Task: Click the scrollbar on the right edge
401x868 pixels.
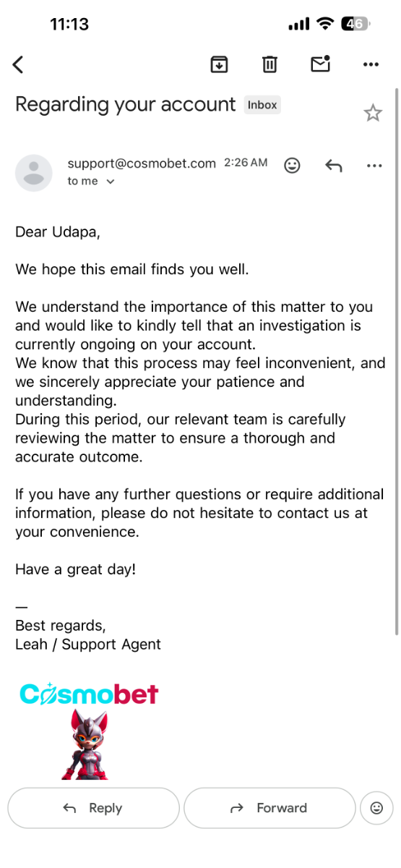Action: tap(396, 362)
